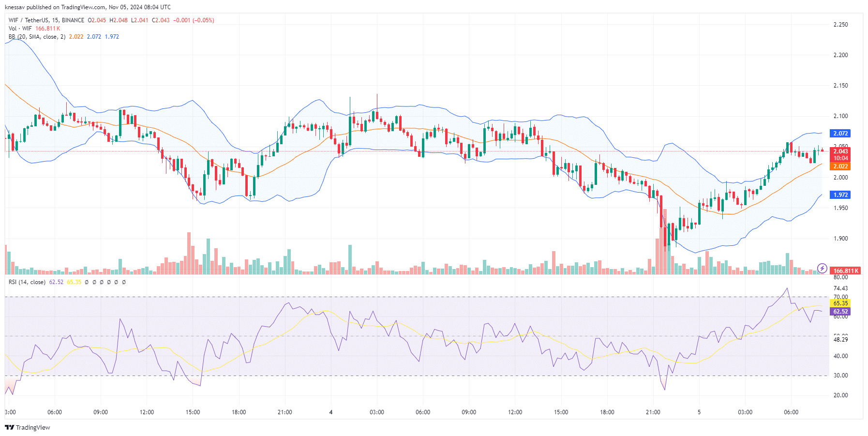The width and height of the screenshot is (868, 436).
Task: Click the red '2.043' current price tag
Action: [x=840, y=151]
